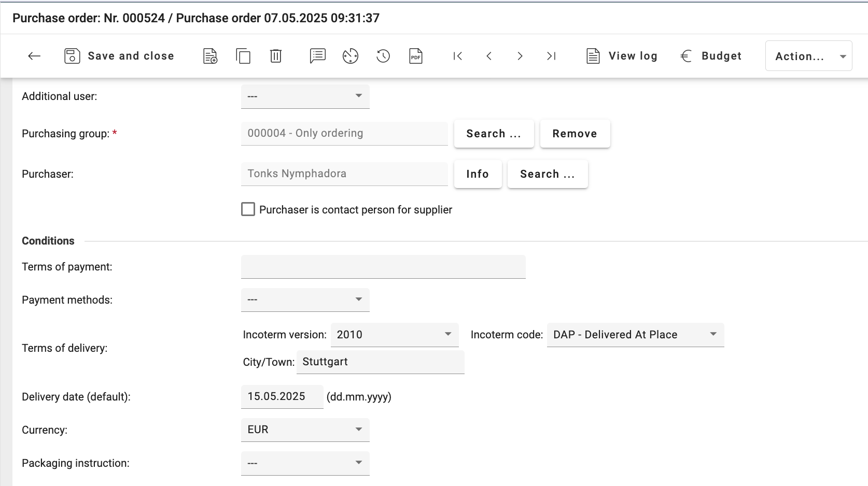Export via the PDF icon
This screenshot has height=486, width=868.
pyautogui.click(x=416, y=56)
